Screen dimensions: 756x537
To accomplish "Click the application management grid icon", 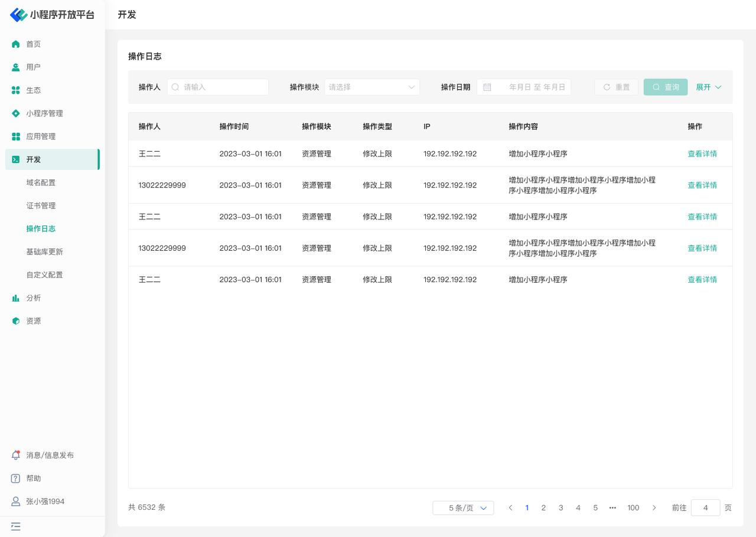I will (16, 136).
